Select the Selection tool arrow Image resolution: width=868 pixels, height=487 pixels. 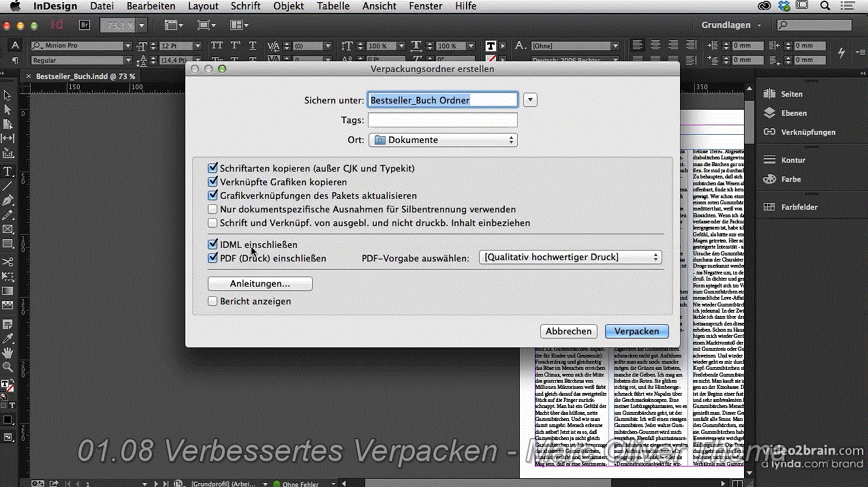coord(8,95)
